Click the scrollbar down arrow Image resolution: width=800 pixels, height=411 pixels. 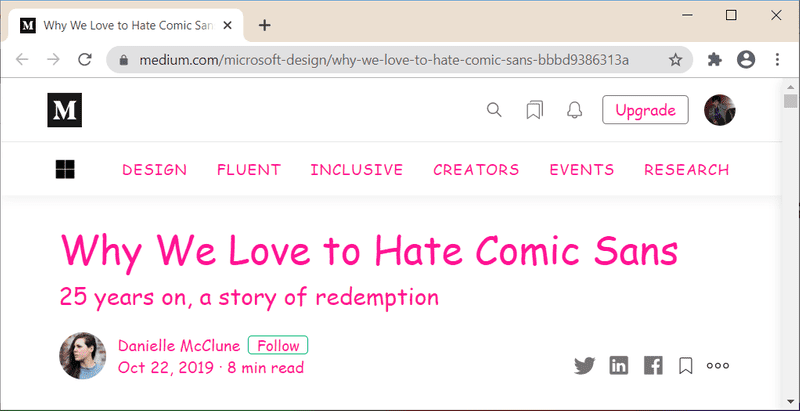[x=790, y=401]
